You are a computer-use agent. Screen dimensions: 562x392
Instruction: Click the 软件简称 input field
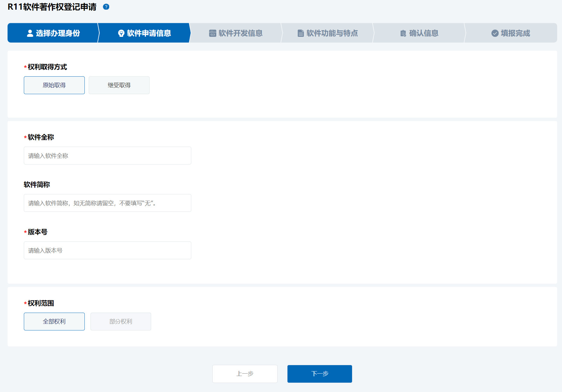[107, 203]
